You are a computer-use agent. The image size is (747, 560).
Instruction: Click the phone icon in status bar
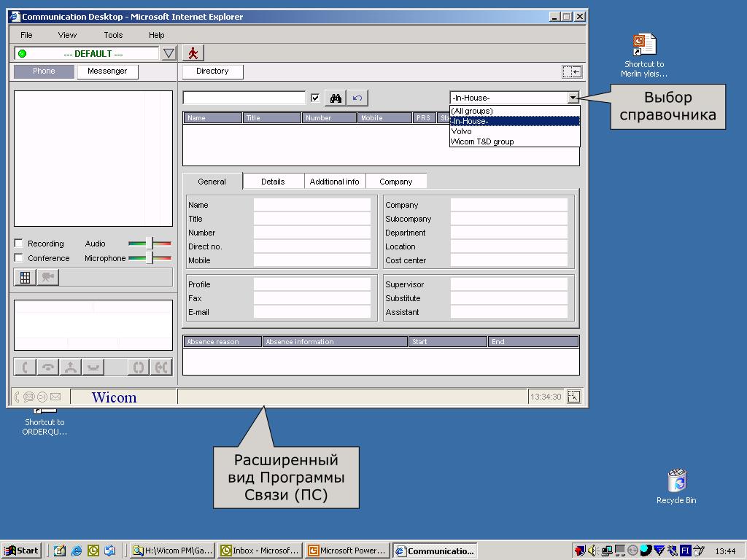18,397
